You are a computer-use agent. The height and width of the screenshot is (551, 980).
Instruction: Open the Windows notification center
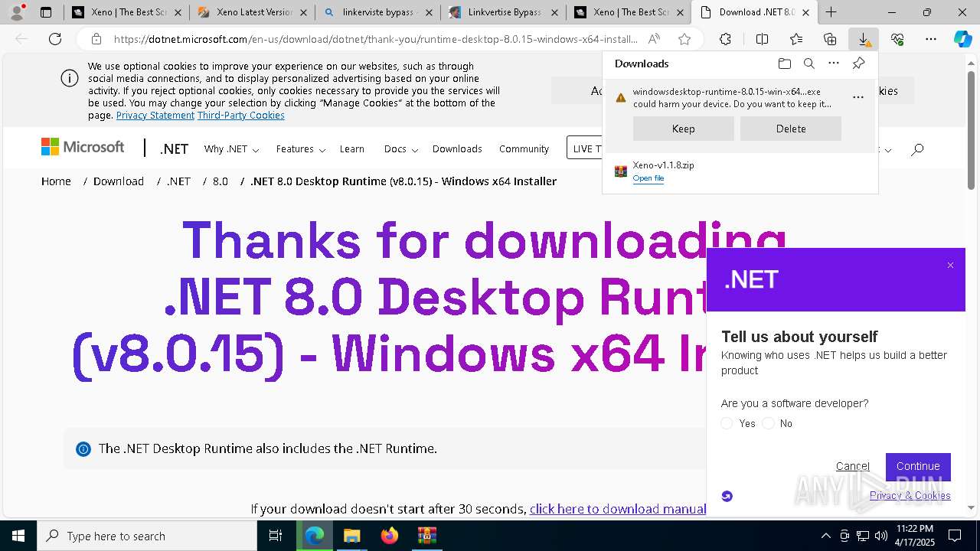tap(955, 536)
